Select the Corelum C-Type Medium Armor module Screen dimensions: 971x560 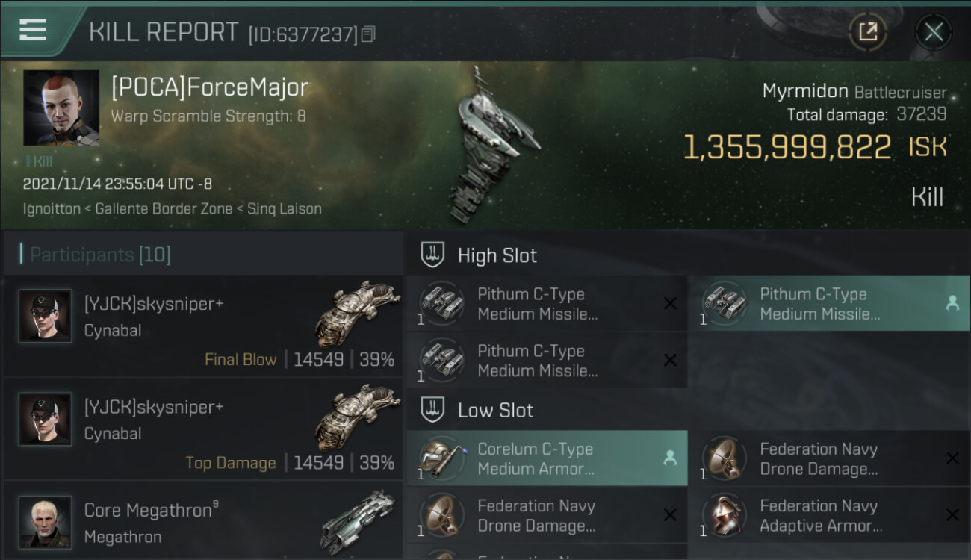pyautogui.click(x=547, y=458)
